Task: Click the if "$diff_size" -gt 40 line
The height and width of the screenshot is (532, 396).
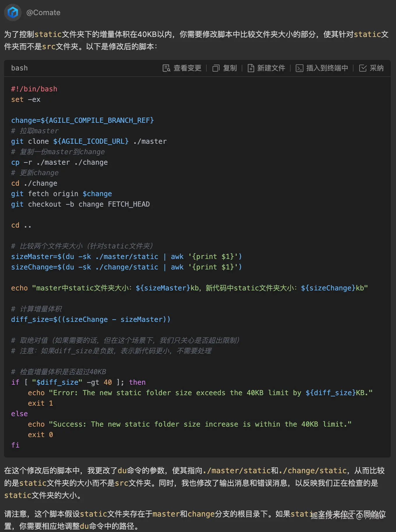Action: click(x=78, y=382)
